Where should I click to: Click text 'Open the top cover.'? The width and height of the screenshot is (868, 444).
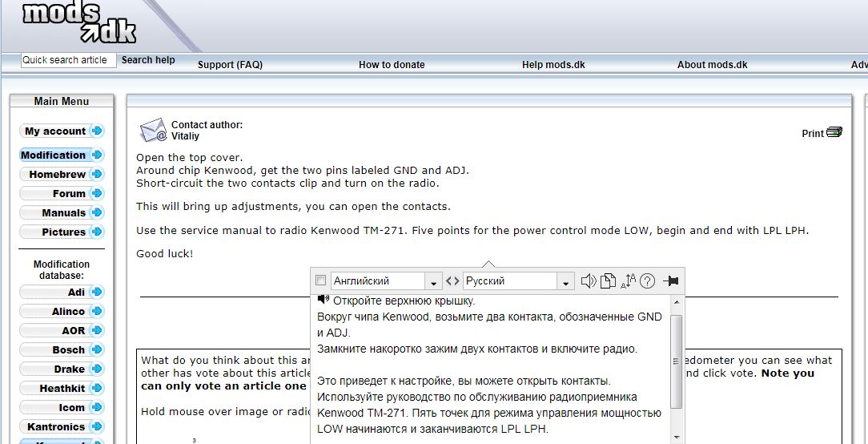(189, 157)
